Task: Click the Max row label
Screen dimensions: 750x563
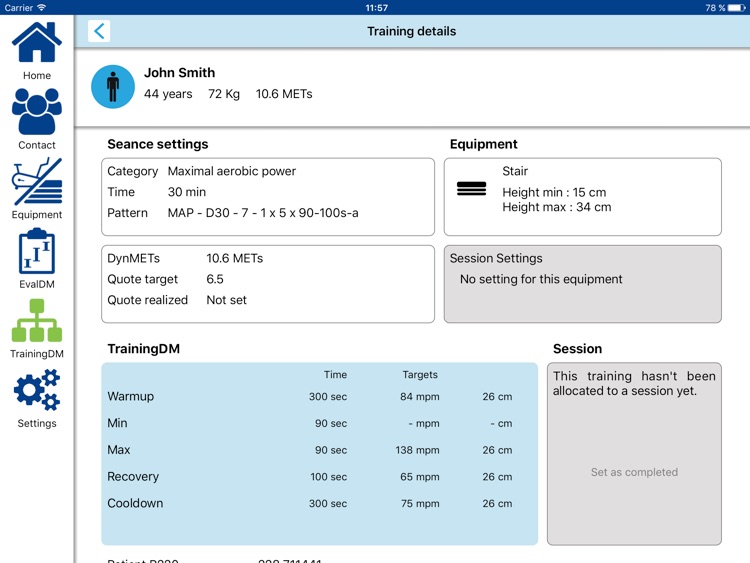Action: point(119,450)
